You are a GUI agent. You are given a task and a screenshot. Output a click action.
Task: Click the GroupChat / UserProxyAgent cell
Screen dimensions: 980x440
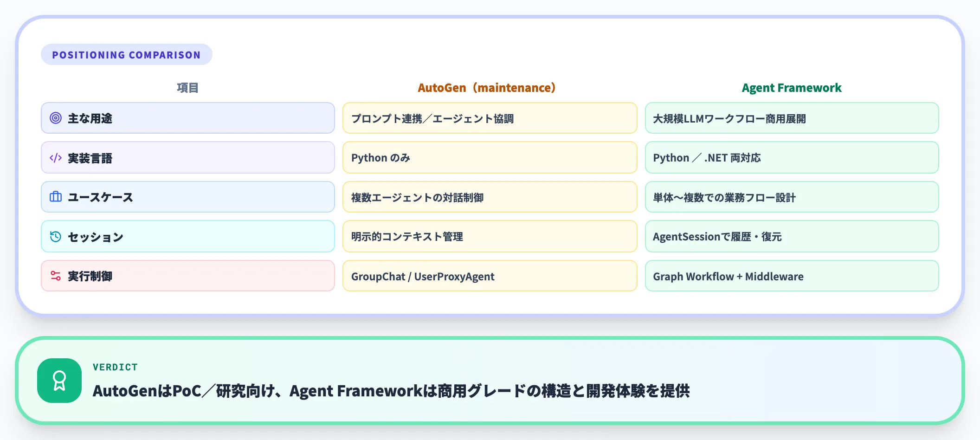(x=490, y=276)
